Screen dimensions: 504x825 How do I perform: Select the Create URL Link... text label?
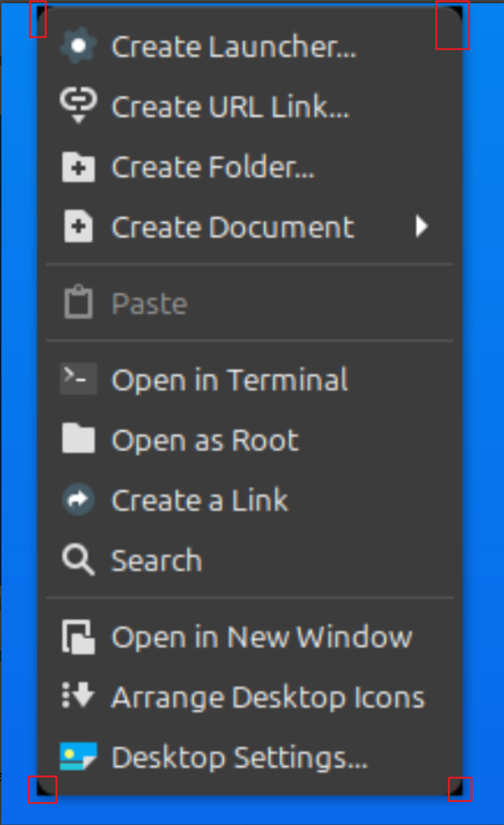tap(230, 107)
